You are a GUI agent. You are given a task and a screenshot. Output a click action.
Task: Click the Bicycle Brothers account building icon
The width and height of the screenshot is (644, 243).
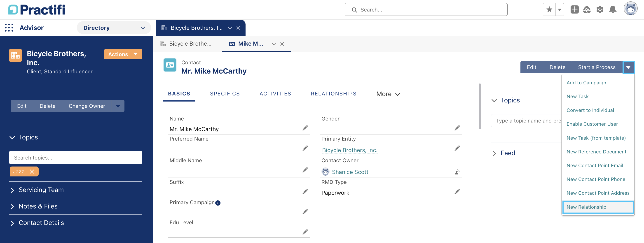coord(15,55)
